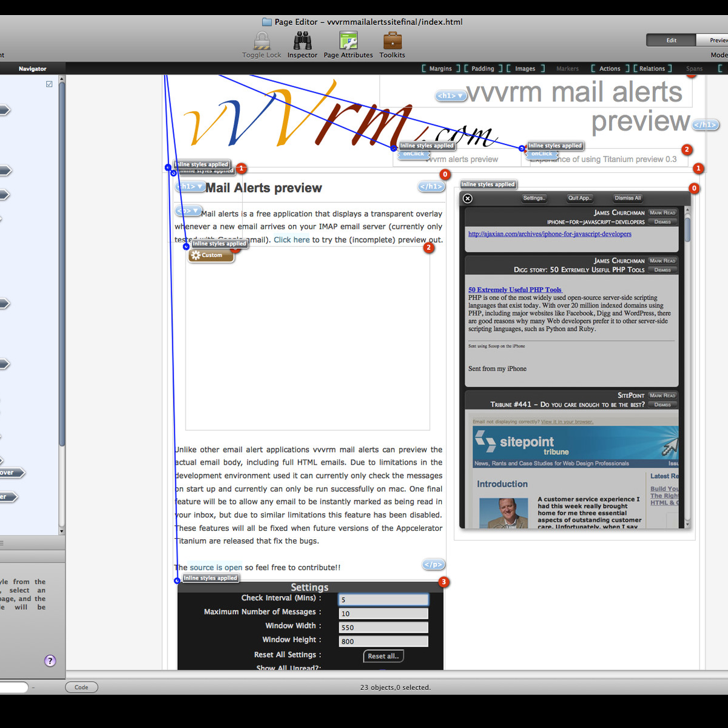Viewport: 728px width, 728px height.
Task: Click the folder icon in the title bar
Action: (x=267, y=22)
